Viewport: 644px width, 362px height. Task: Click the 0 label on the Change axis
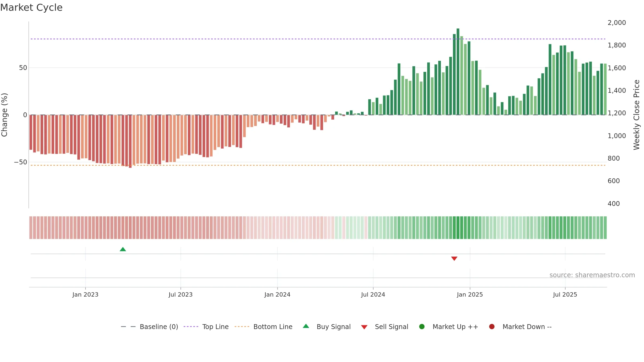point(25,115)
